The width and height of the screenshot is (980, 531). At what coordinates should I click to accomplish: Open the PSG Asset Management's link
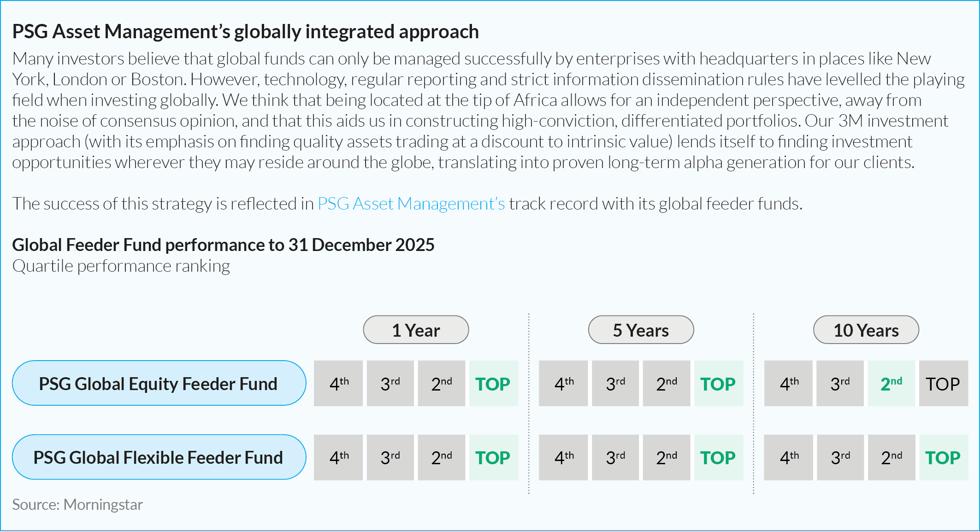tap(411, 204)
